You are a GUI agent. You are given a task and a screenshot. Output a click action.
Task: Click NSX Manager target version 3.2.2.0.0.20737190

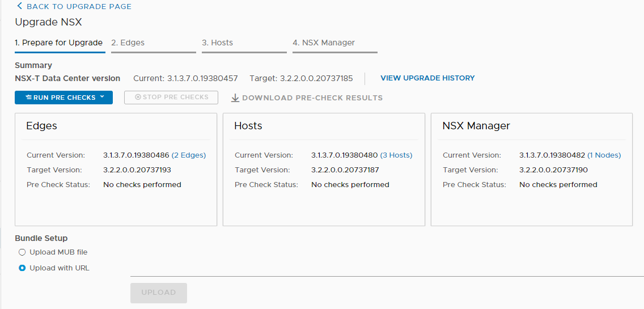tap(554, 170)
